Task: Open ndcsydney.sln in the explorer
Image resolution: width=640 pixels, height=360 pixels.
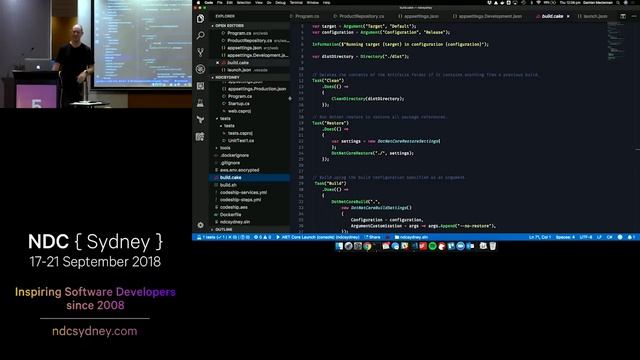Action: 235,222
